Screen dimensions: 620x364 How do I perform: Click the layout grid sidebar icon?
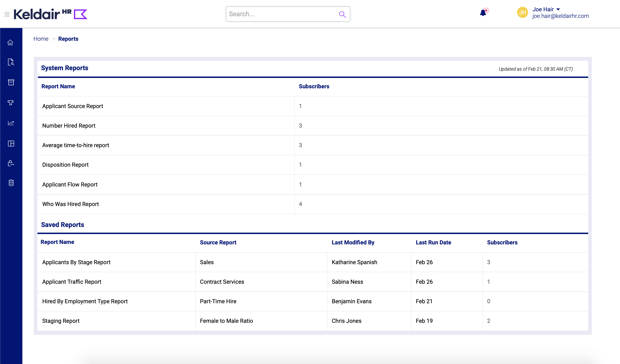[11, 143]
